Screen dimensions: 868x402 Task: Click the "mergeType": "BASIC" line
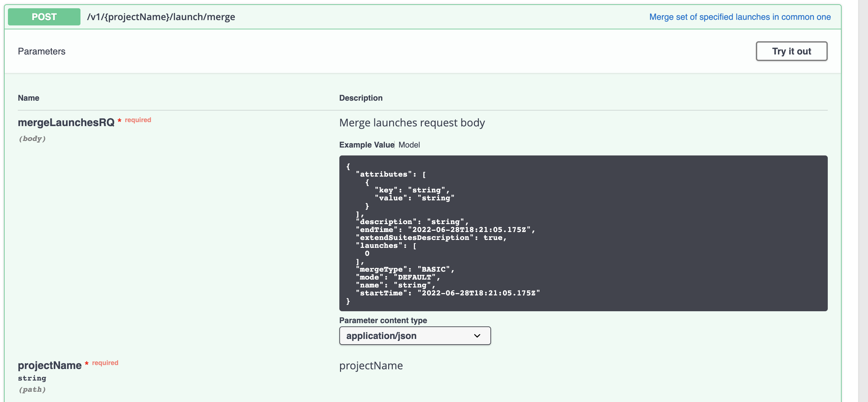pyautogui.click(x=405, y=269)
